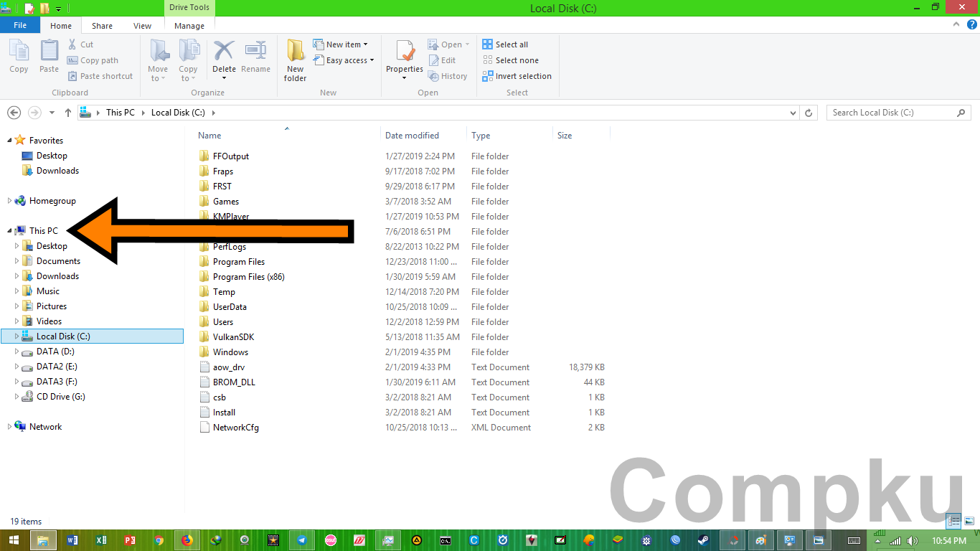Open Telegram from the taskbar
Image resolution: width=980 pixels, height=551 pixels.
click(302, 540)
